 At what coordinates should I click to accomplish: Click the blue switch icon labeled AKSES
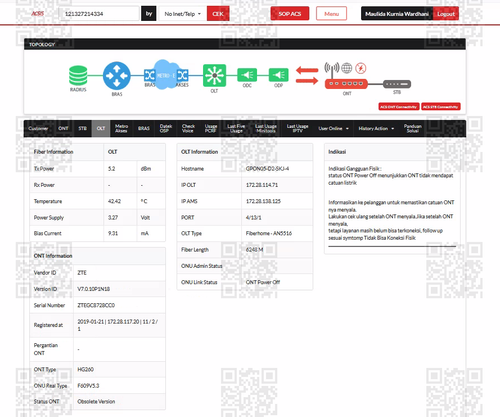click(183, 76)
